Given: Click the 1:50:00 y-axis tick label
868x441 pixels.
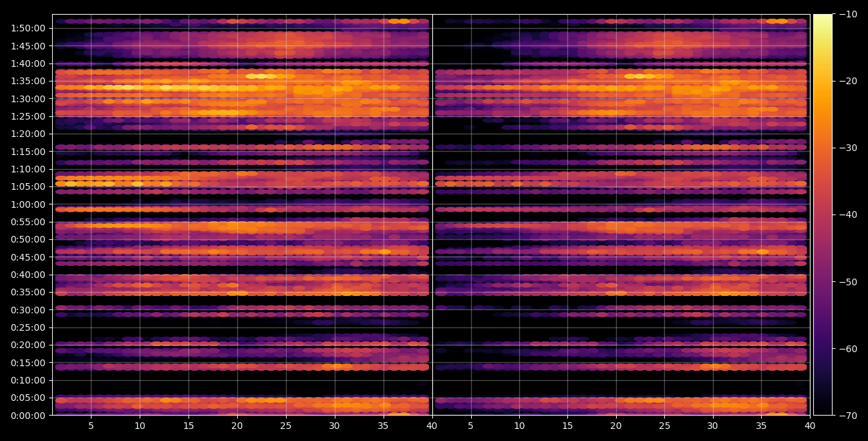Looking at the screenshot, I should [28, 28].
